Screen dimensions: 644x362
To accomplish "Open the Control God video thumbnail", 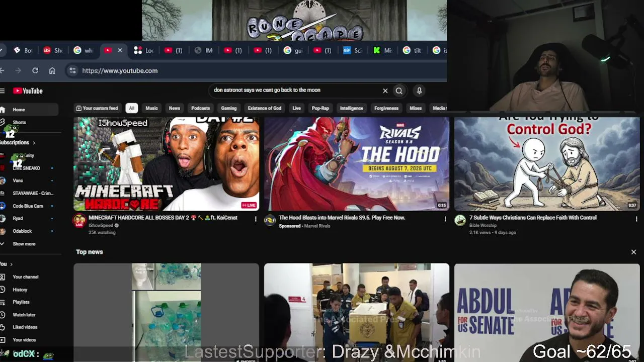I will (547, 164).
